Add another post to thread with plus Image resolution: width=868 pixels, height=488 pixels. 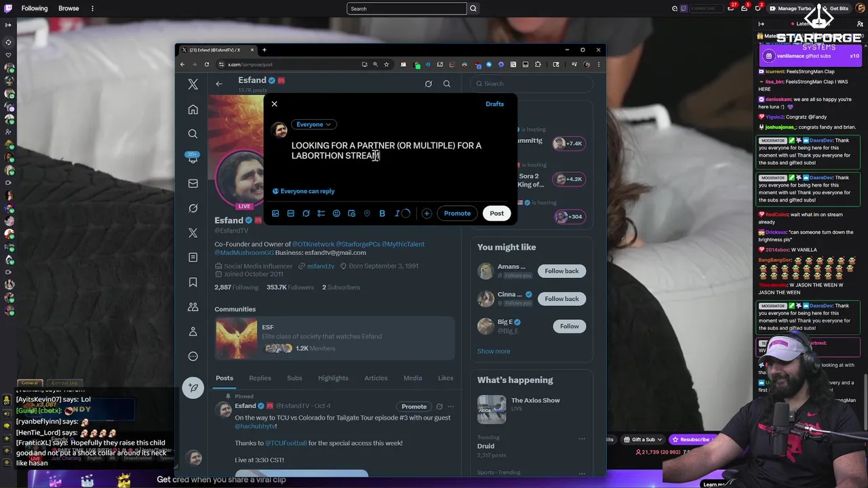pos(427,213)
